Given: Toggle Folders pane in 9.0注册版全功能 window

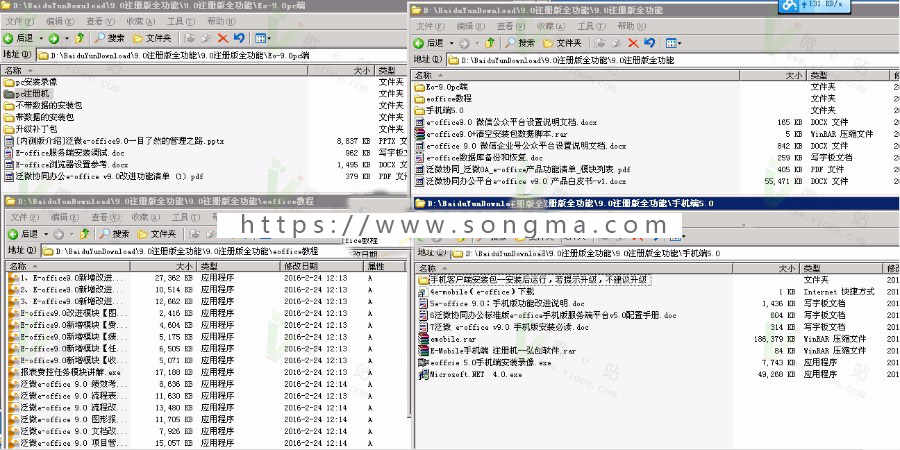Looking at the screenshot, I should coord(562,43).
